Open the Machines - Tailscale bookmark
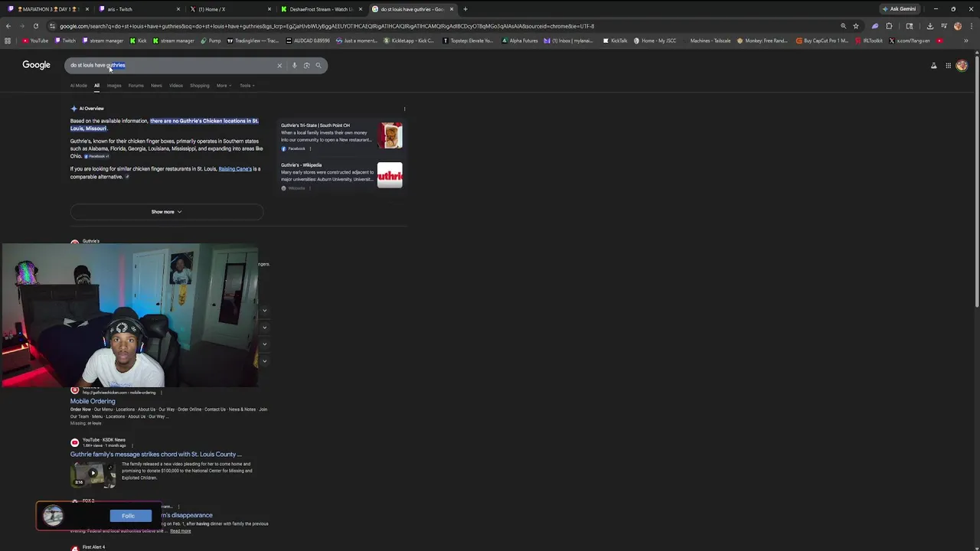This screenshot has width=980, height=551. [706, 41]
